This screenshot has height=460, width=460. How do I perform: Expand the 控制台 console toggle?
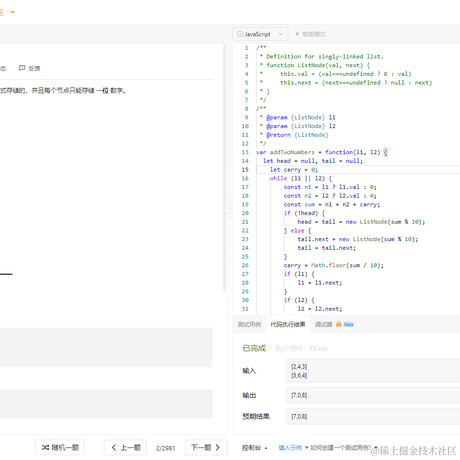(255, 448)
